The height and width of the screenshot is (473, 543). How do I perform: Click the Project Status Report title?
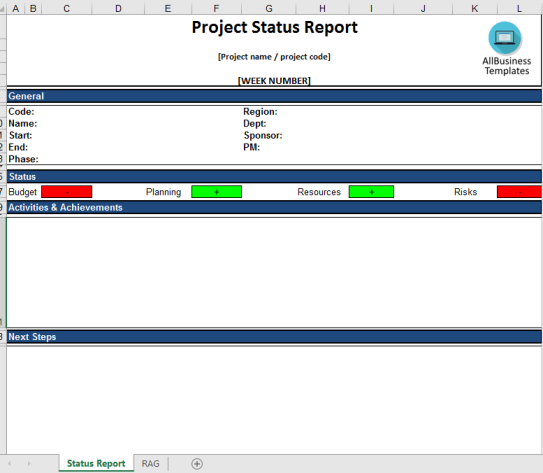click(x=274, y=27)
